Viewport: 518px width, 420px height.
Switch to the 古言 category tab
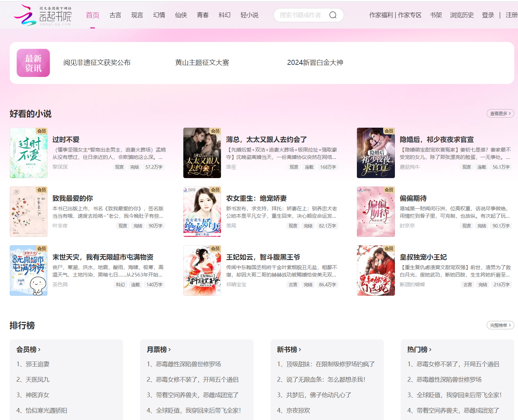(x=115, y=15)
